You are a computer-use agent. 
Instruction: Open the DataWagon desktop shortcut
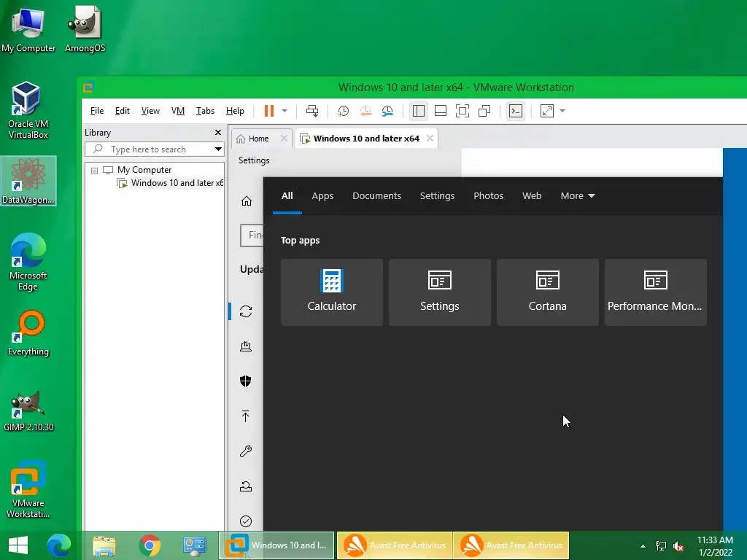pos(28,181)
